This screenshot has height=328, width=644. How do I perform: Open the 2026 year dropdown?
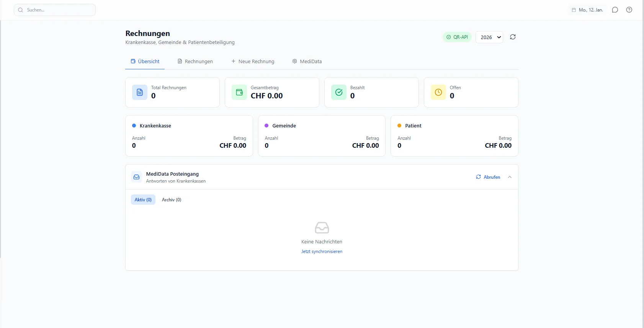(489, 37)
